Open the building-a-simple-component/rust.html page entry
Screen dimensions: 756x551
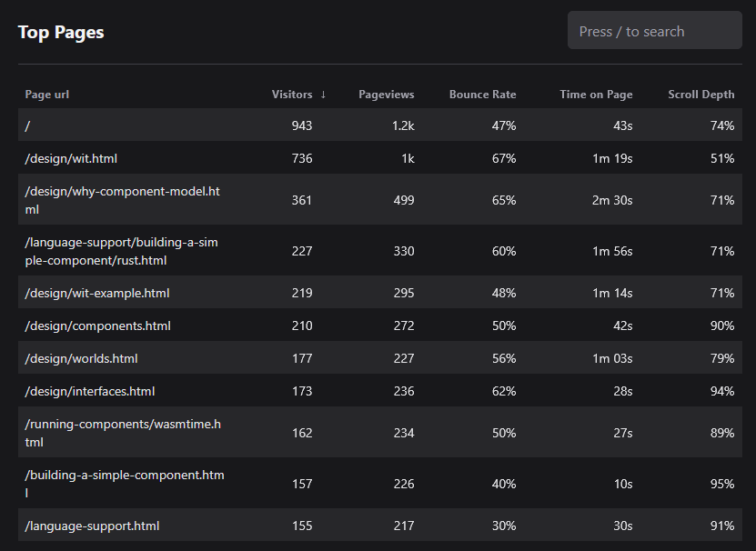(x=121, y=251)
